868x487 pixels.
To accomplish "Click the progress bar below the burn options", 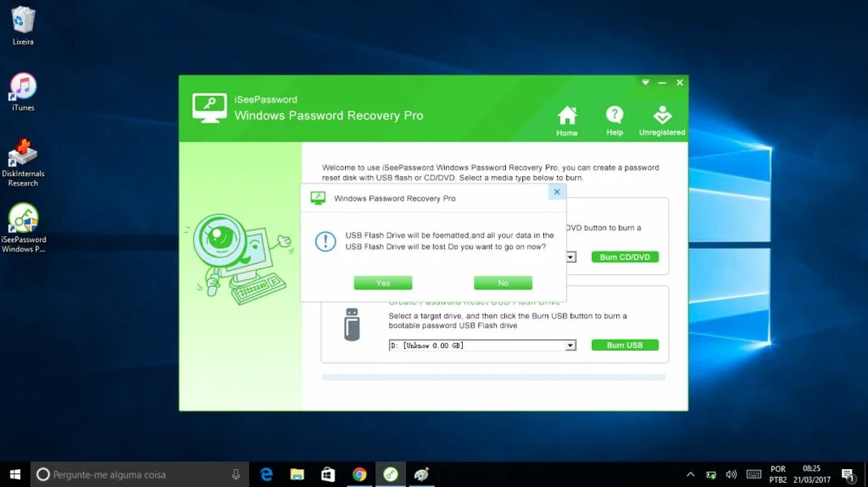I will tap(493, 377).
